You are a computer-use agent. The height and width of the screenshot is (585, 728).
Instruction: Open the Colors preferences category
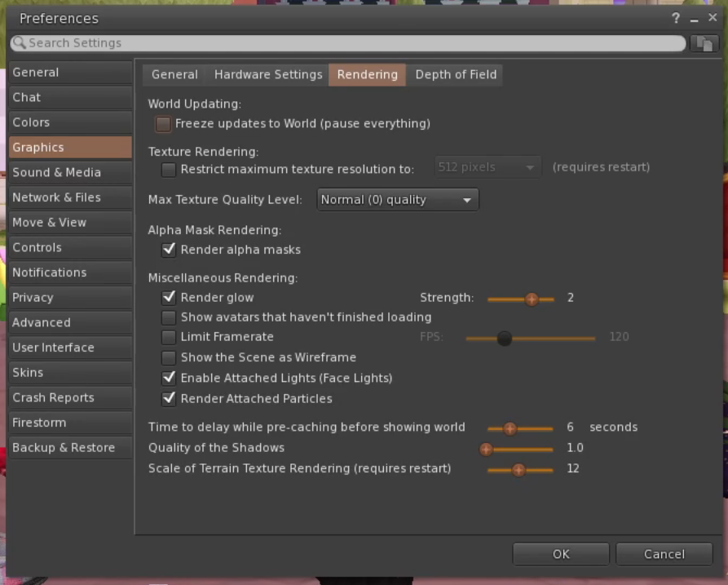coord(70,122)
